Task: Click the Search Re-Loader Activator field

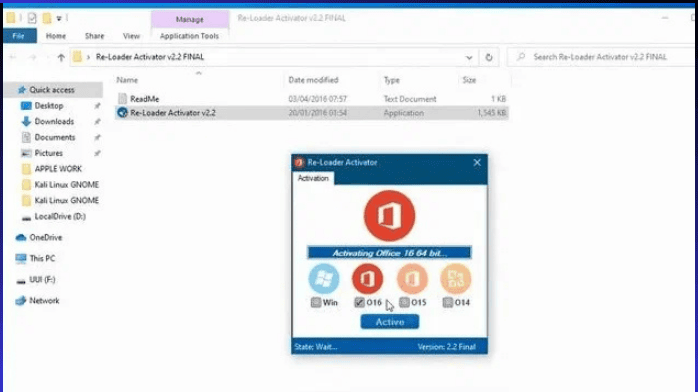Action: (601, 57)
